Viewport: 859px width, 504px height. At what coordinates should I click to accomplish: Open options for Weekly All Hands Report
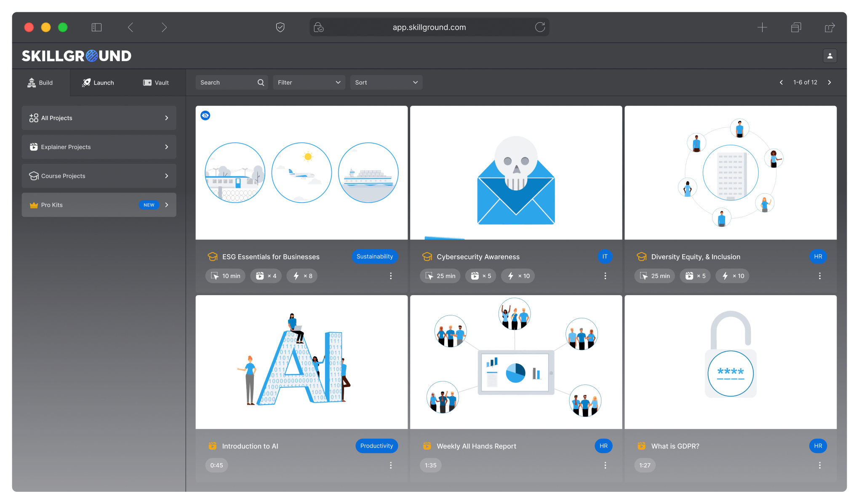[605, 465]
